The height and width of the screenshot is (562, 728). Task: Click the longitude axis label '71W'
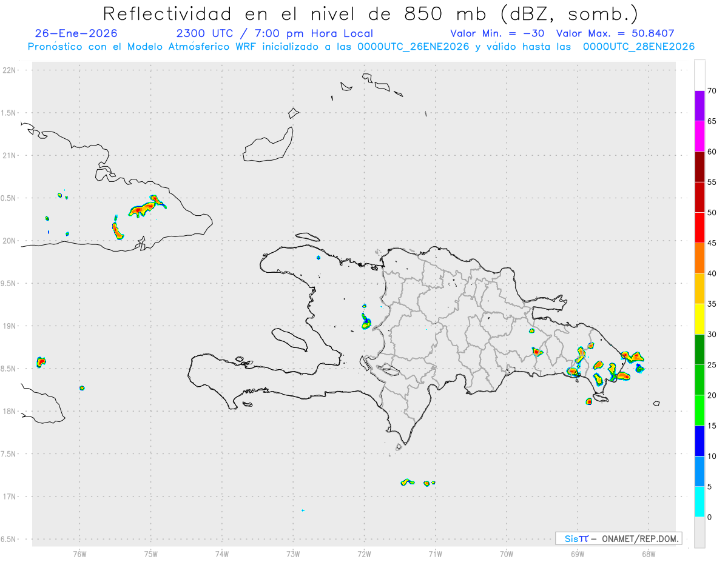coord(436,554)
